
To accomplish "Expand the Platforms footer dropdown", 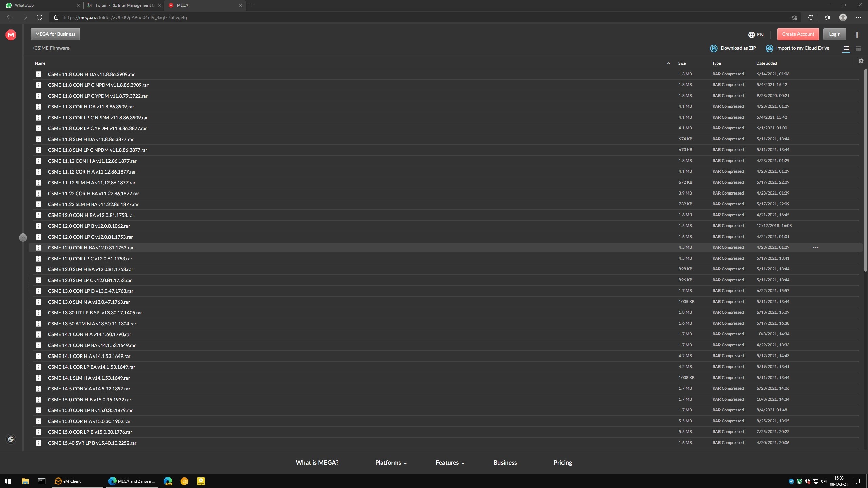I will (x=391, y=463).
